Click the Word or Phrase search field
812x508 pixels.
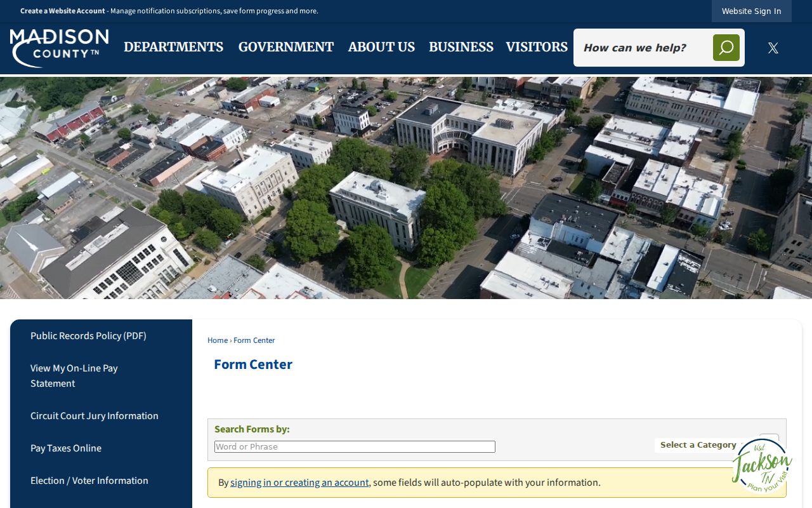[355, 446]
